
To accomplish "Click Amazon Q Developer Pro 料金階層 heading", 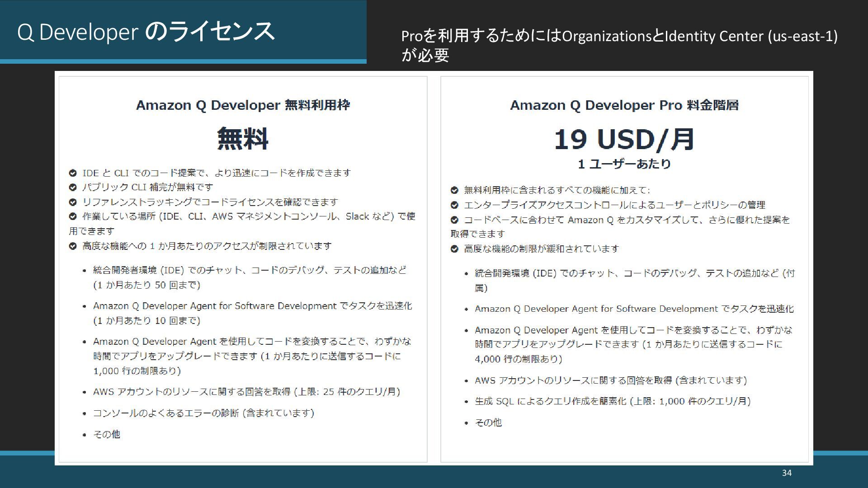I will (624, 105).
